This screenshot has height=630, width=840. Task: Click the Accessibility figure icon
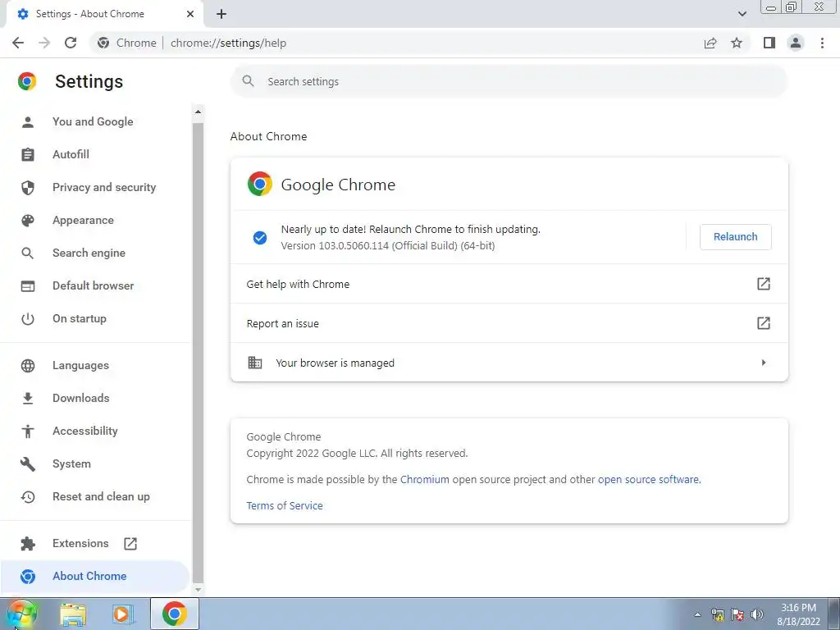[x=27, y=431]
